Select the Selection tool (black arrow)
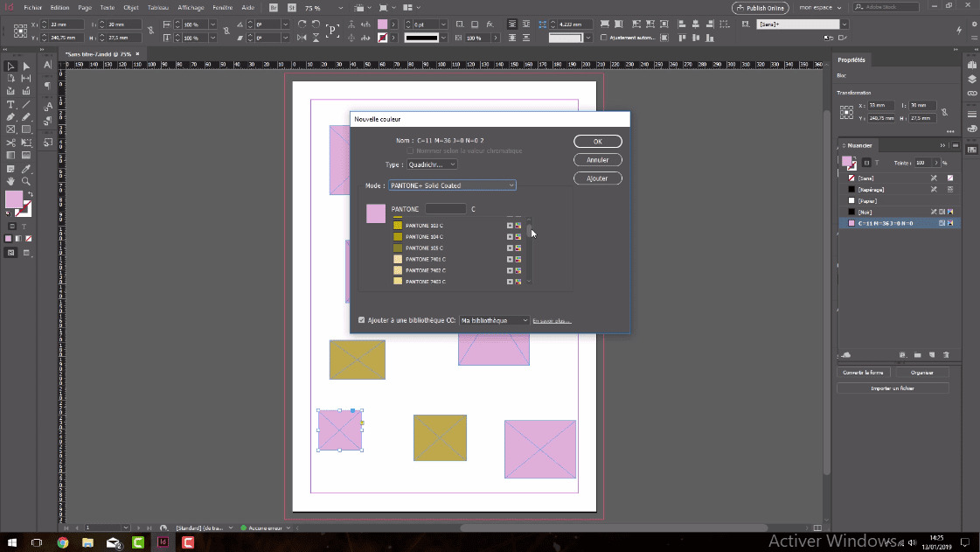The width and height of the screenshot is (980, 552). (x=11, y=66)
